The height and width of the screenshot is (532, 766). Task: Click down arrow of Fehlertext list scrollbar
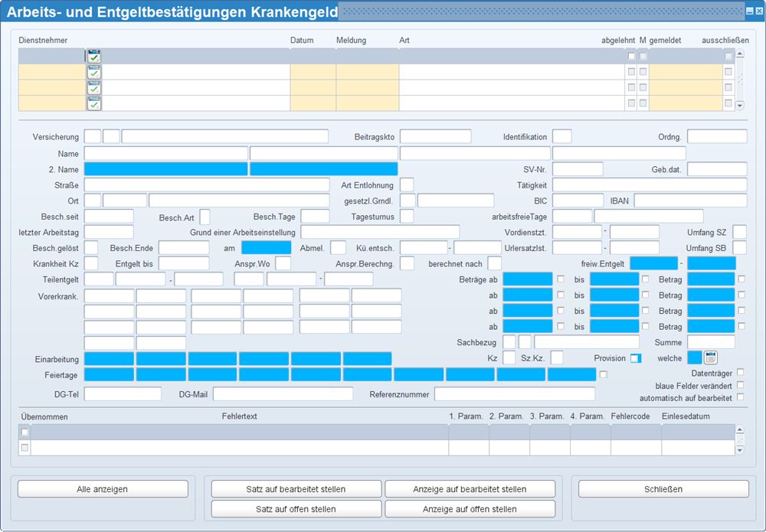coord(740,450)
